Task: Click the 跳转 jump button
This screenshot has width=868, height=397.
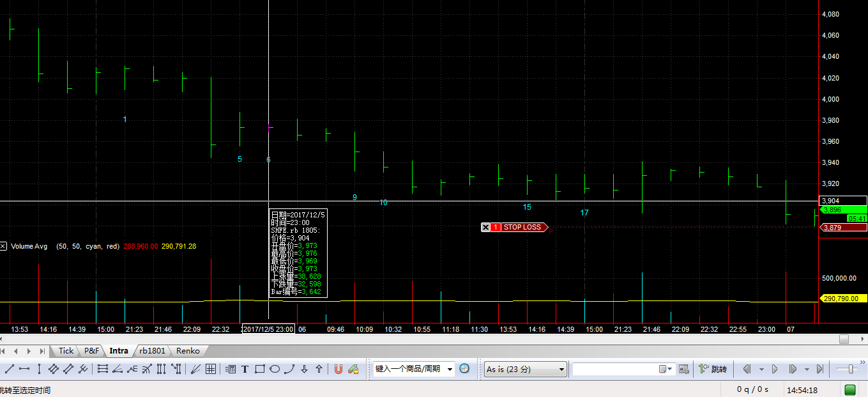Action: tap(713, 369)
